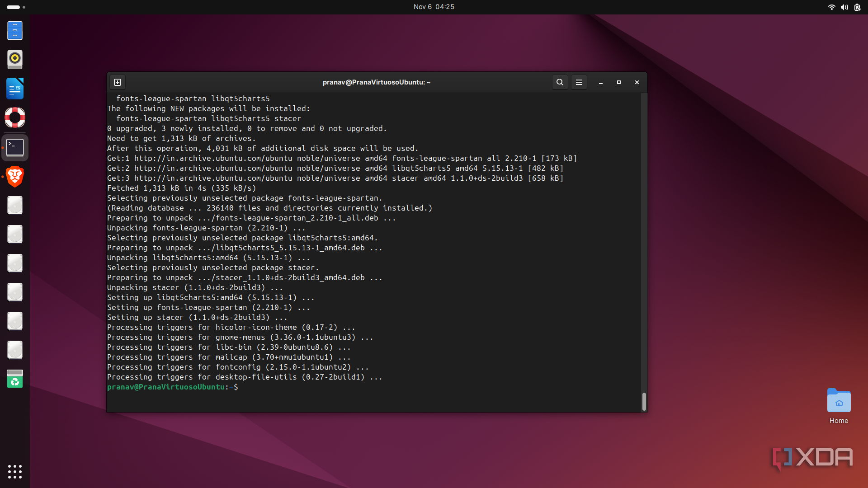Click the terminal prompt line
The width and height of the screenshot is (868, 488).
173,387
